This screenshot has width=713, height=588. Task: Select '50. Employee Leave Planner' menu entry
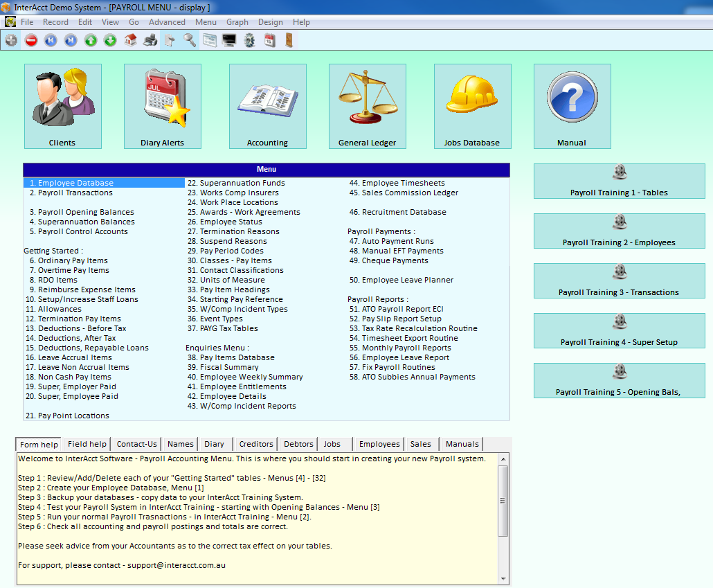pos(401,280)
